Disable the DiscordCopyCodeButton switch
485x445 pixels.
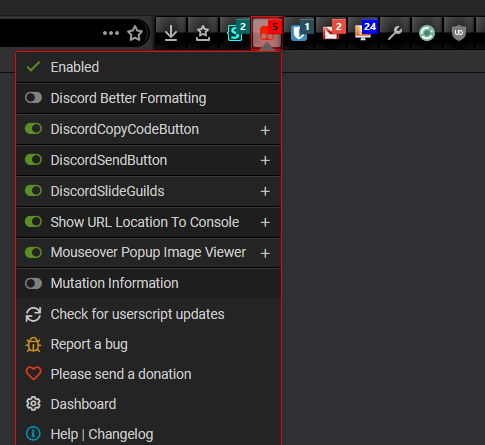(x=33, y=129)
